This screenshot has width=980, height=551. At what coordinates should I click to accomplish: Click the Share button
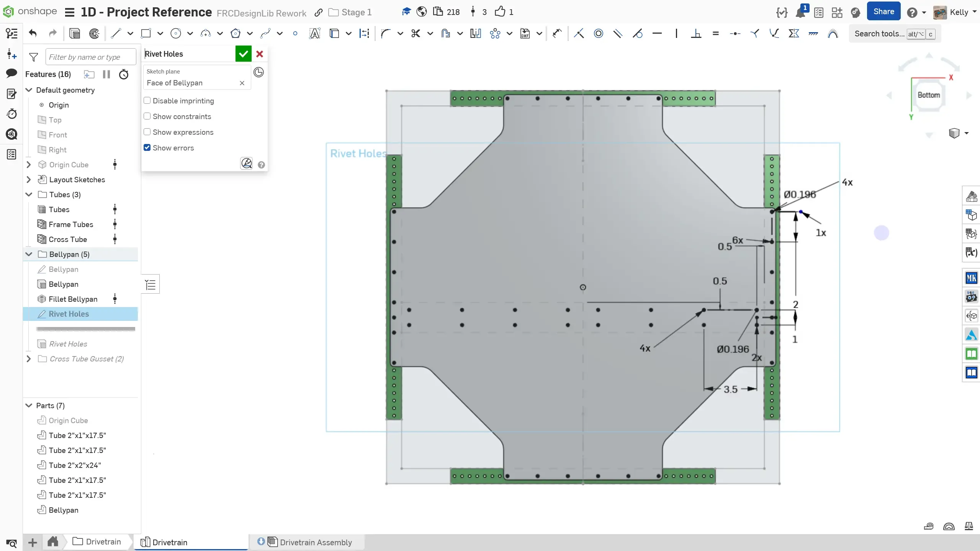point(883,12)
